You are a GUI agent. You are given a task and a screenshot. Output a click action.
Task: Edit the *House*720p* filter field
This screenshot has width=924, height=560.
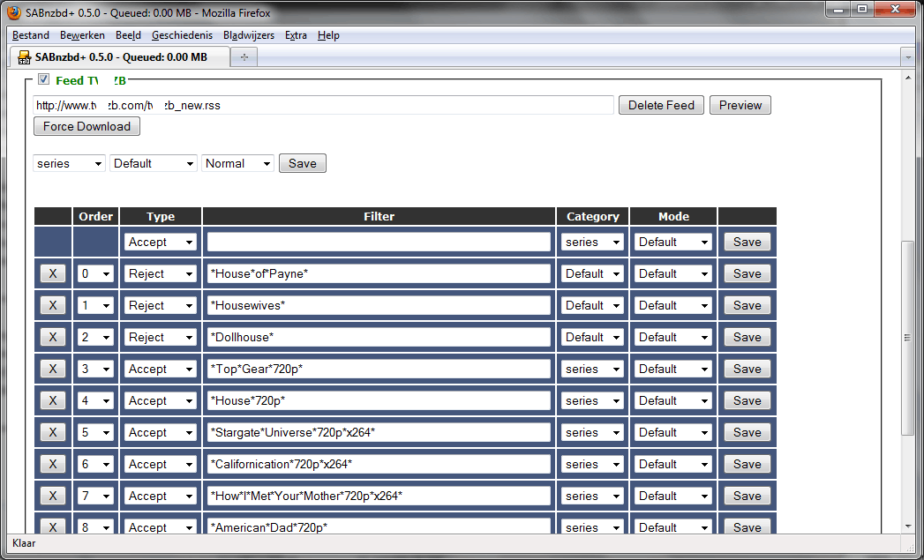379,401
